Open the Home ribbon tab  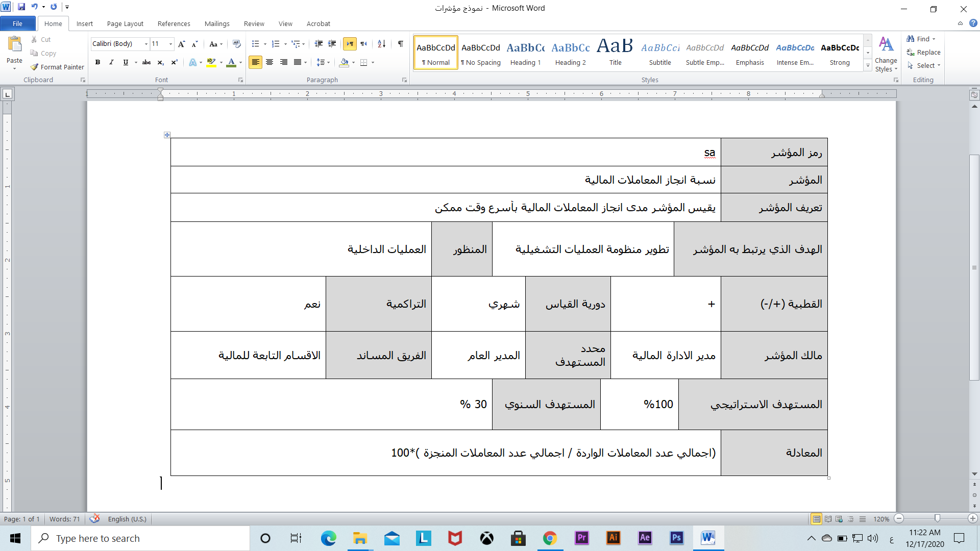(53, 23)
